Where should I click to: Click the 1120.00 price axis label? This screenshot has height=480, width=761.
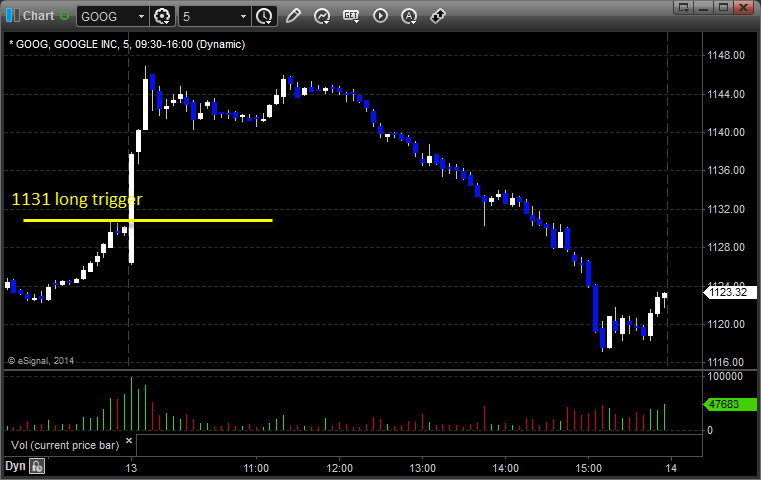pyautogui.click(x=726, y=324)
